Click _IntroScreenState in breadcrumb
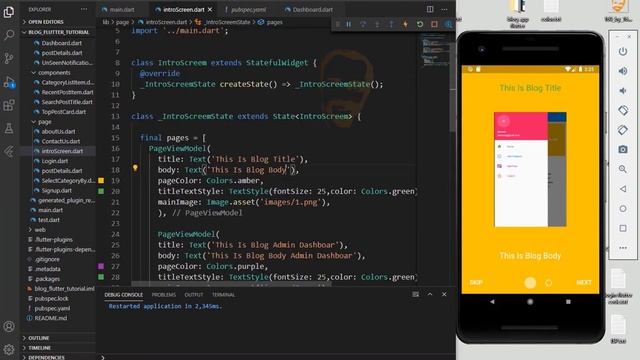This screenshot has width=640, height=360. click(x=227, y=22)
